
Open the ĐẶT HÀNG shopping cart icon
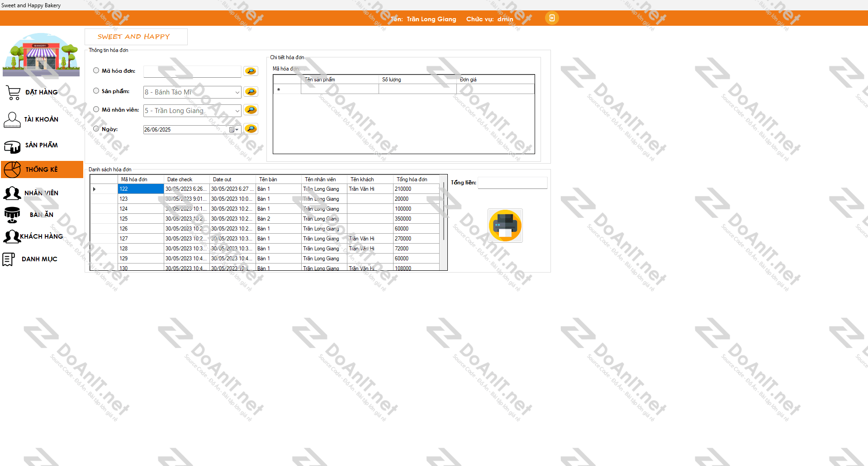[x=13, y=93]
